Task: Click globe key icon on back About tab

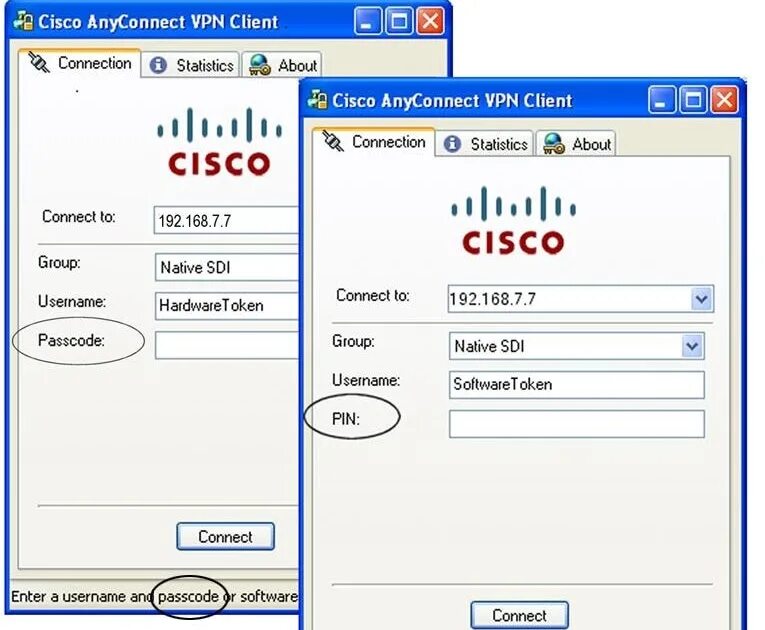Action: click(x=260, y=64)
